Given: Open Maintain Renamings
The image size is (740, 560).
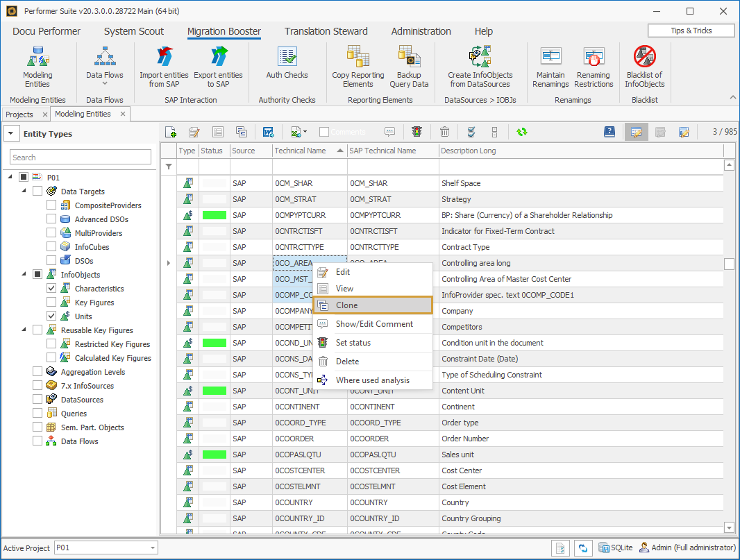Looking at the screenshot, I should coord(550,66).
